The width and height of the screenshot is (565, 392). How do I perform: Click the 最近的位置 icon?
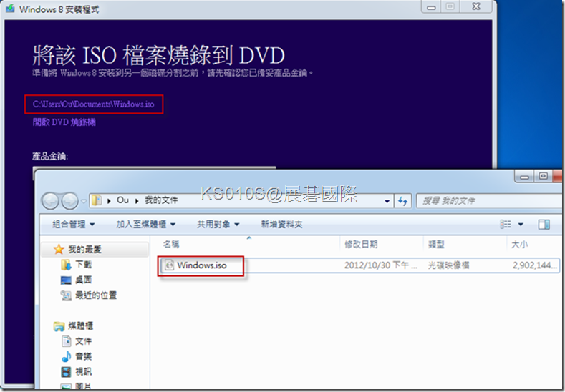66,295
